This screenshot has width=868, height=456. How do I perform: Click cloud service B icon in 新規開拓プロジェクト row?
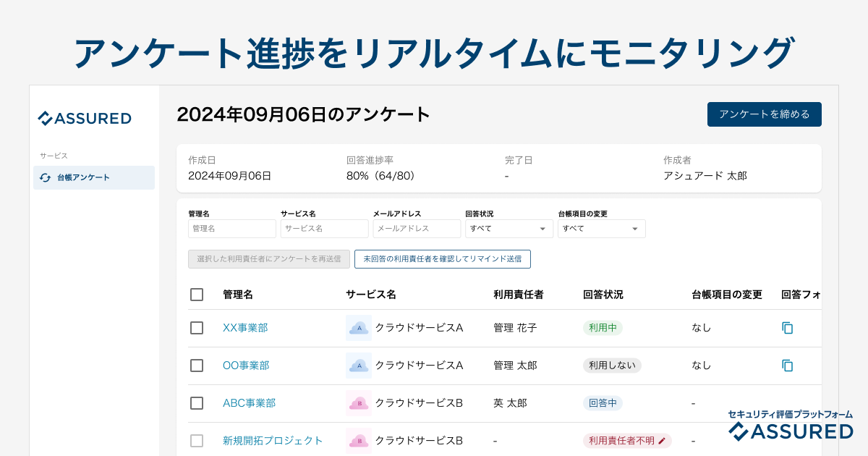[x=359, y=441]
